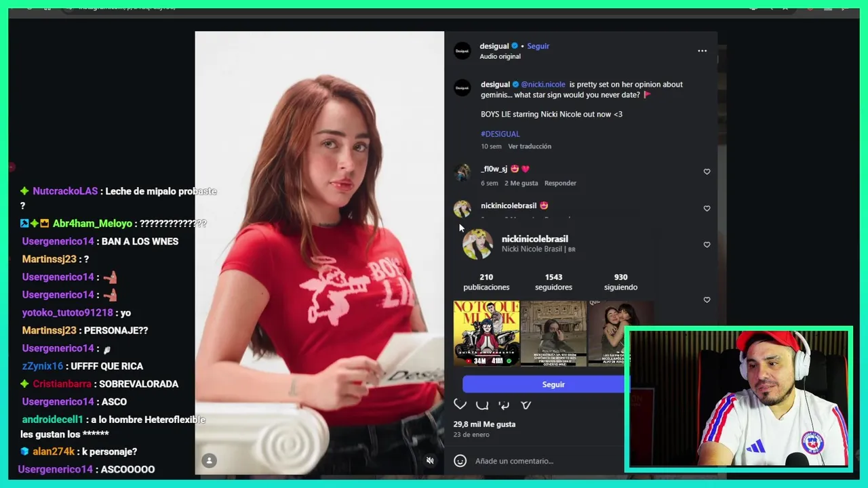Click Ver traducción under the caption

tap(530, 146)
